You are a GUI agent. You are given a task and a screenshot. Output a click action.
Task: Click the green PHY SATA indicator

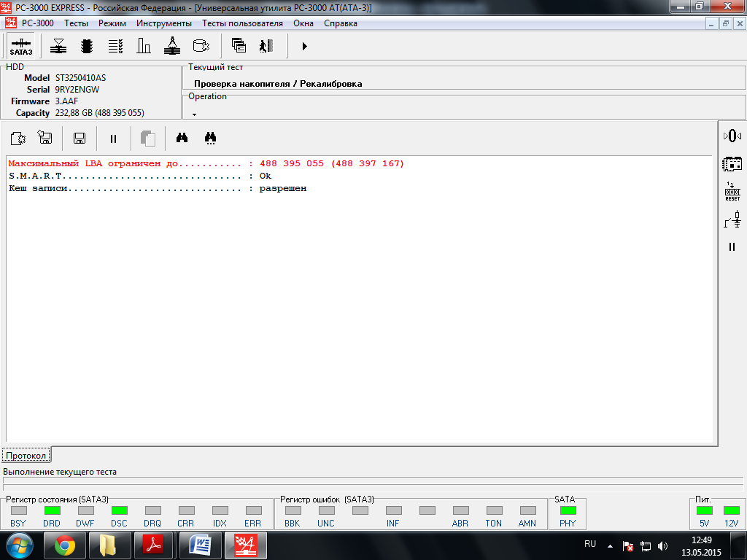(568, 510)
